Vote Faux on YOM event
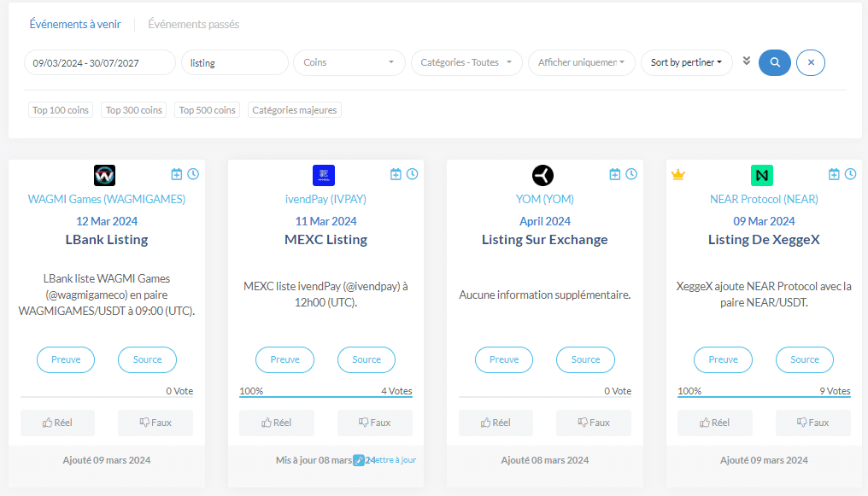Viewport: 868px width, 496px height. [x=594, y=423]
